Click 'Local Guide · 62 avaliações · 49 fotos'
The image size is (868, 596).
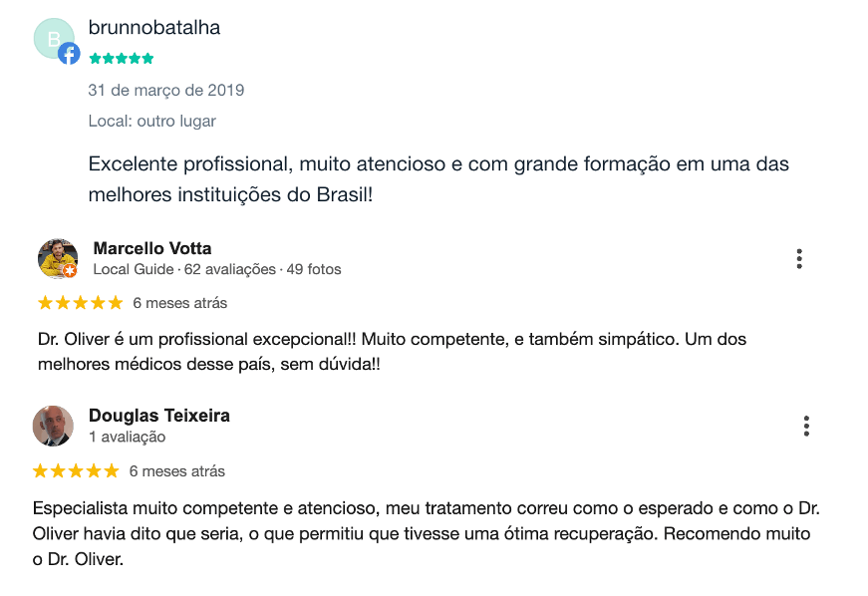(x=217, y=269)
